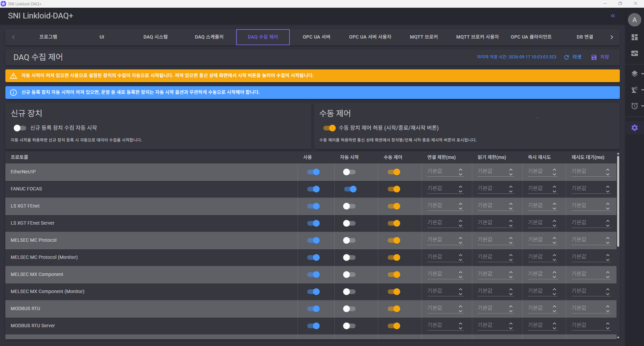This screenshot has height=346, width=644.
Task: Click the protocol table vertical scrollbar
Action: pyautogui.click(x=618, y=201)
